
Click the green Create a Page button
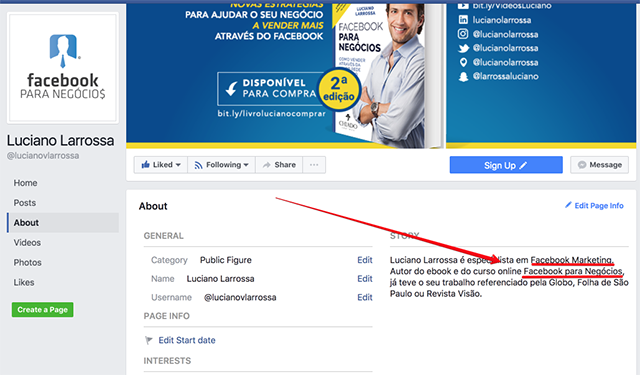[x=42, y=310]
